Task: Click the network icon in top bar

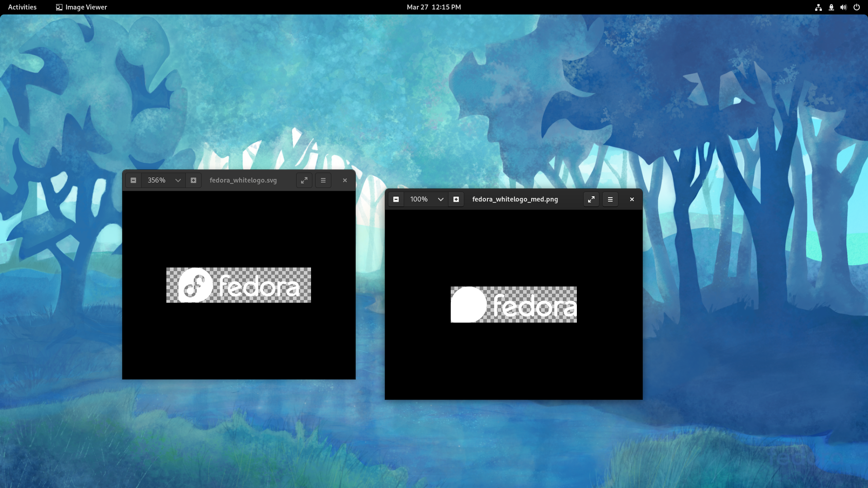Action: coord(818,7)
